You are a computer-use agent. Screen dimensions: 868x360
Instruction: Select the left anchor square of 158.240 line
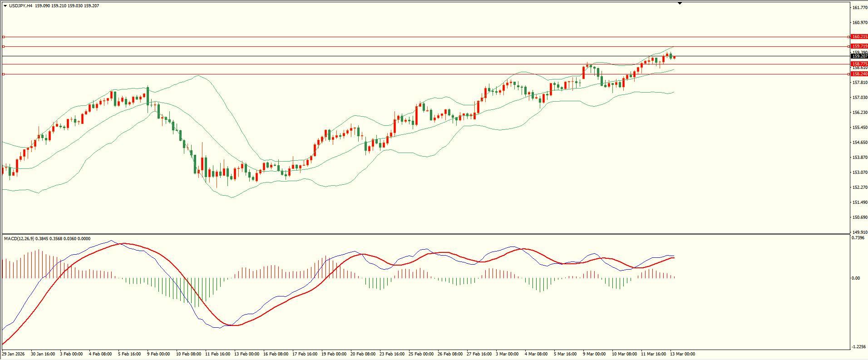pos(4,74)
